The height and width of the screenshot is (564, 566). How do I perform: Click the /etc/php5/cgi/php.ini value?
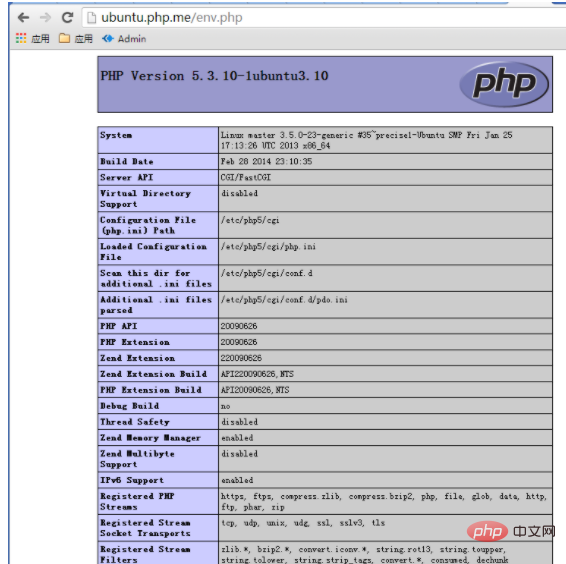(268, 247)
